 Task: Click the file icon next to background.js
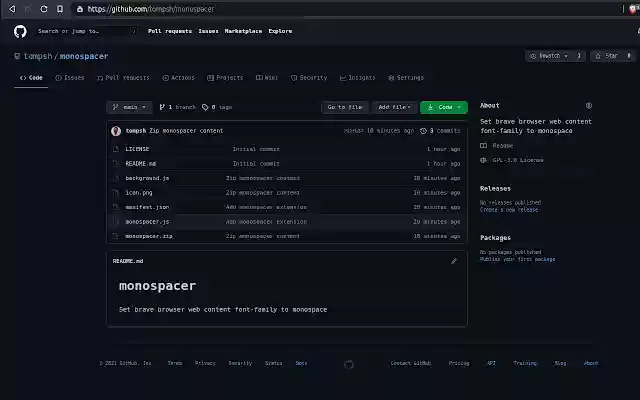tap(116, 178)
